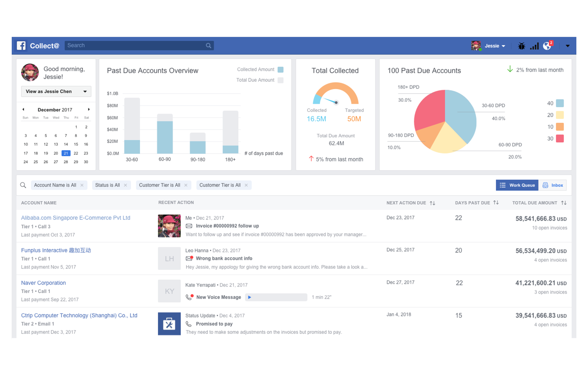Click the filter search magnifier icon
Screen dimensions: 588x376
coord(23,185)
